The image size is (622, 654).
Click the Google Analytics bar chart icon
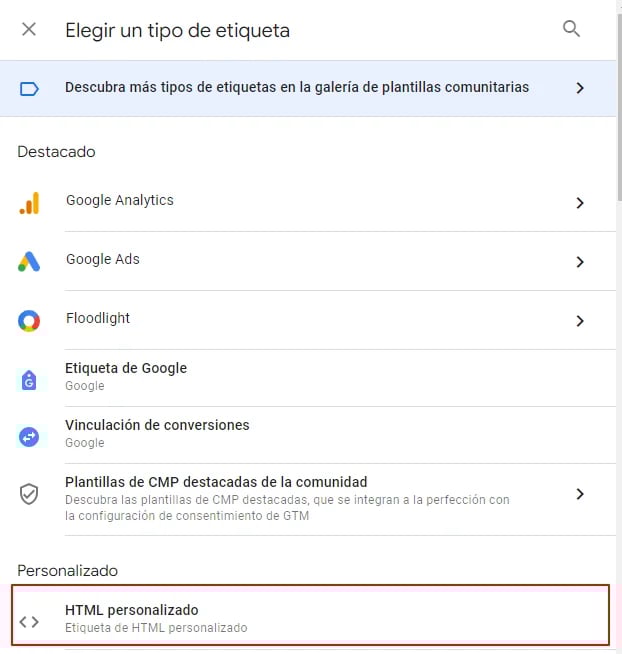point(29,203)
